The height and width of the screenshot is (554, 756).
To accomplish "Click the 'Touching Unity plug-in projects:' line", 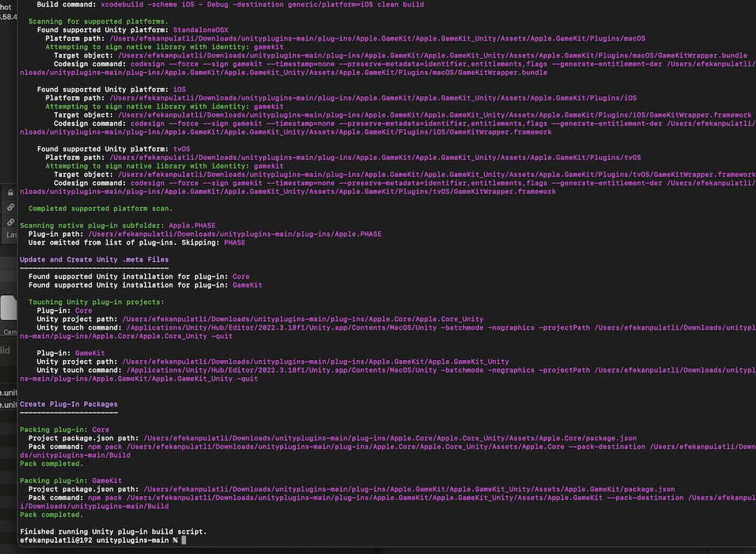I will 96,302.
